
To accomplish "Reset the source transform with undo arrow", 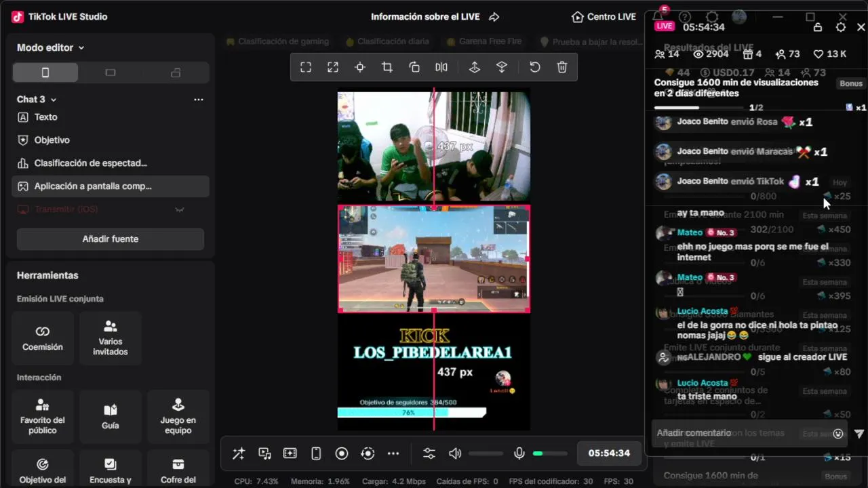I will [x=535, y=67].
